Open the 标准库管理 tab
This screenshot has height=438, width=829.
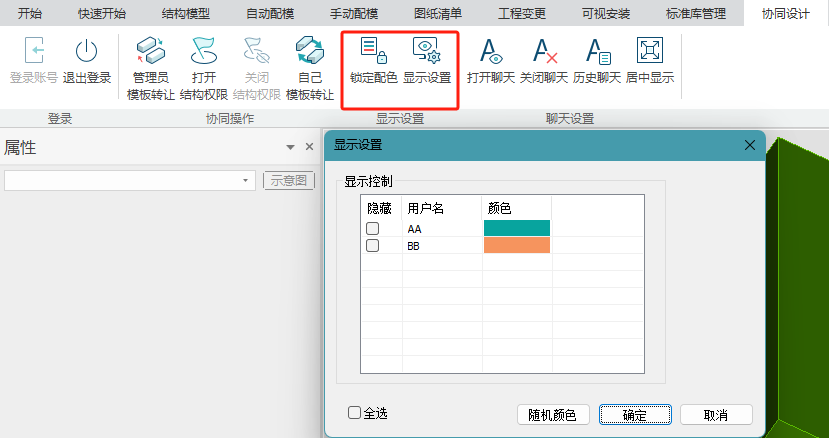tap(696, 13)
